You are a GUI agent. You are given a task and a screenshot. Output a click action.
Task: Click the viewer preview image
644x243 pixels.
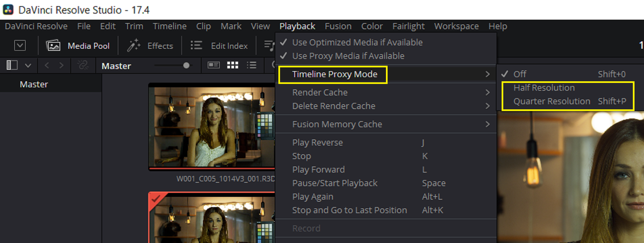571,178
